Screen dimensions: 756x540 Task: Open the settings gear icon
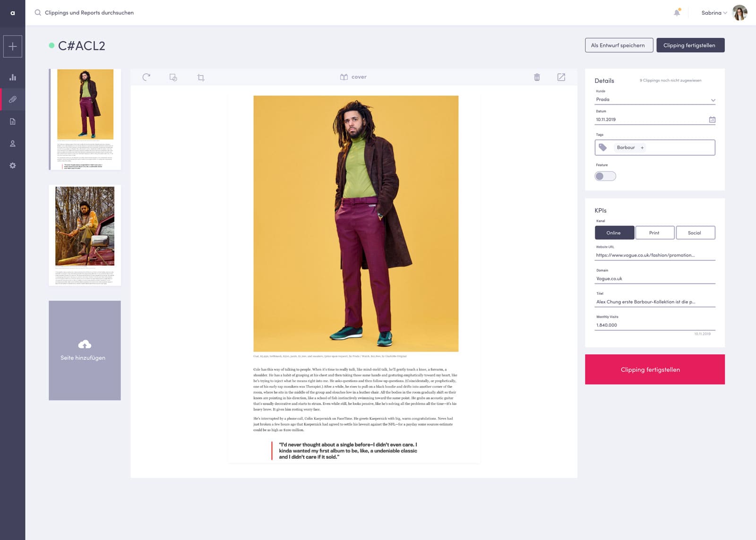coord(13,165)
